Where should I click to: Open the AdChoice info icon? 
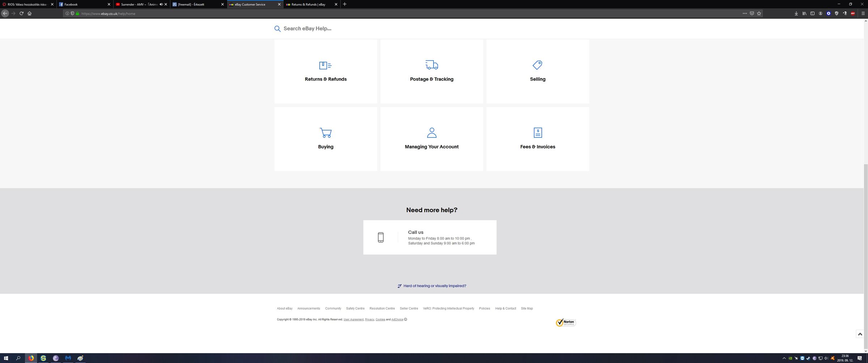coord(405,319)
